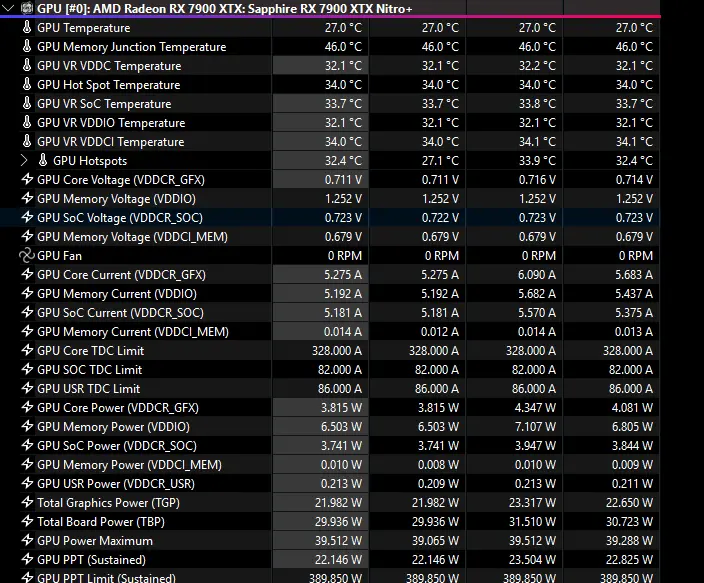Click the fan icon beside GPU Fan
The image size is (704, 583).
point(27,255)
